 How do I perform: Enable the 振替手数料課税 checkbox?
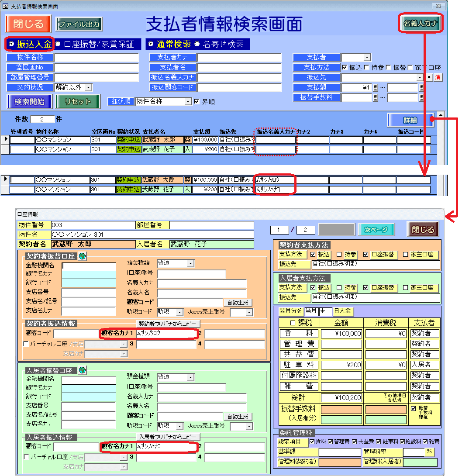tap(414, 409)
